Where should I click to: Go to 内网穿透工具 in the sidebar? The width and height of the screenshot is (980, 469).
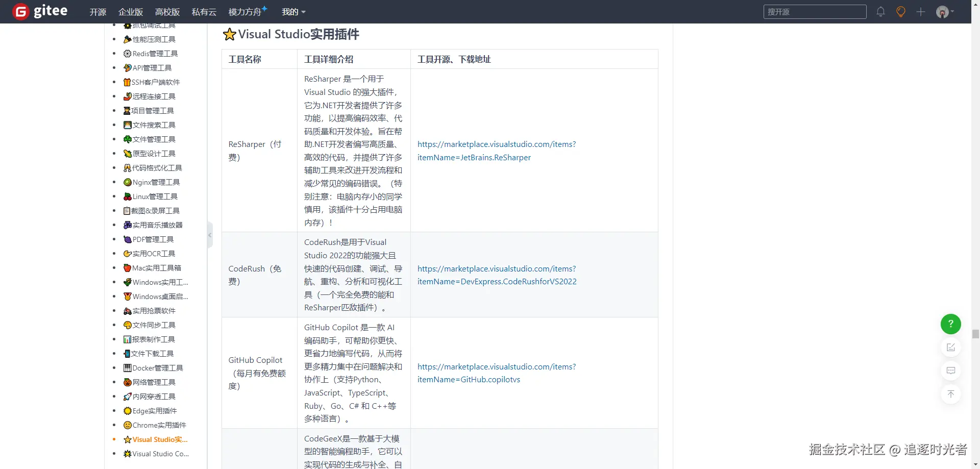click(x=150, y=397)
